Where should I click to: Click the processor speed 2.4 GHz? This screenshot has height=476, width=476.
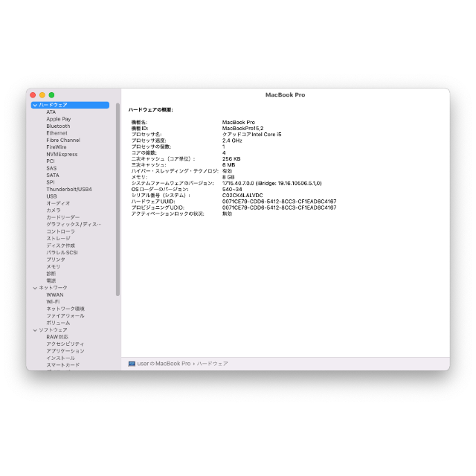[x=232, y=141]
